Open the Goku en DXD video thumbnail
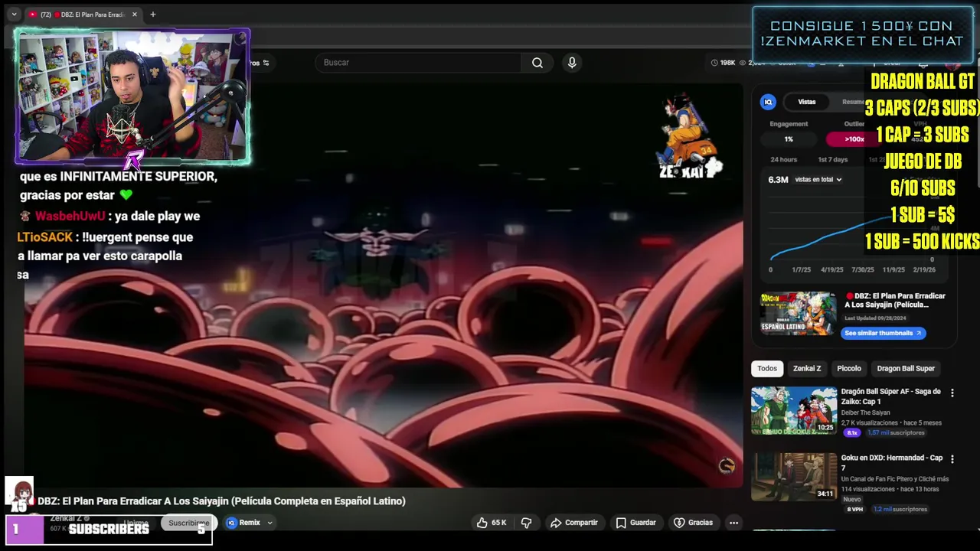The width and height of the screenshot is (980, 551). 794,477
